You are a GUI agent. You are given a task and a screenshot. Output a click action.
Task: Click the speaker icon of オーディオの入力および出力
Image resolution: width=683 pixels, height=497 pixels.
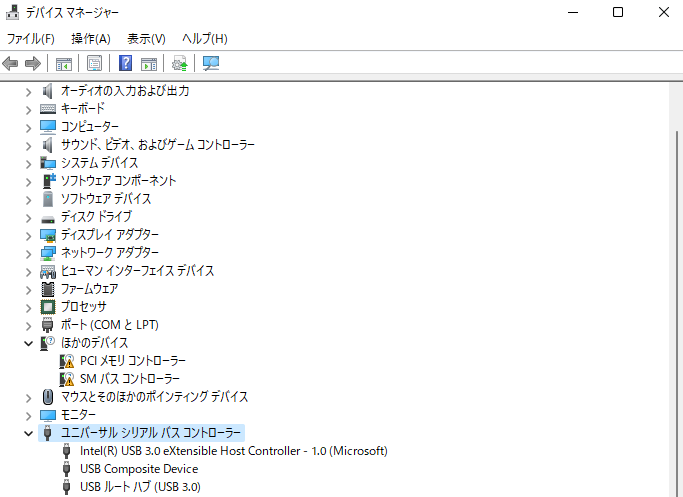coord(47,91)
